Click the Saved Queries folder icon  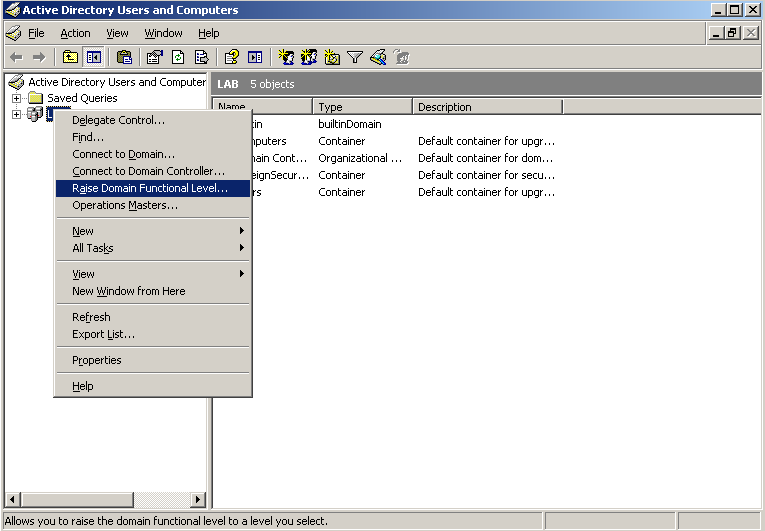(36, 98)
